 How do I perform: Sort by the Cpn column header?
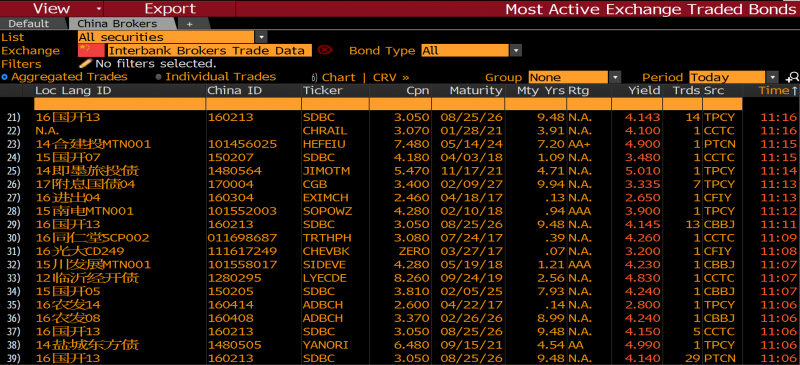[418, 91]
